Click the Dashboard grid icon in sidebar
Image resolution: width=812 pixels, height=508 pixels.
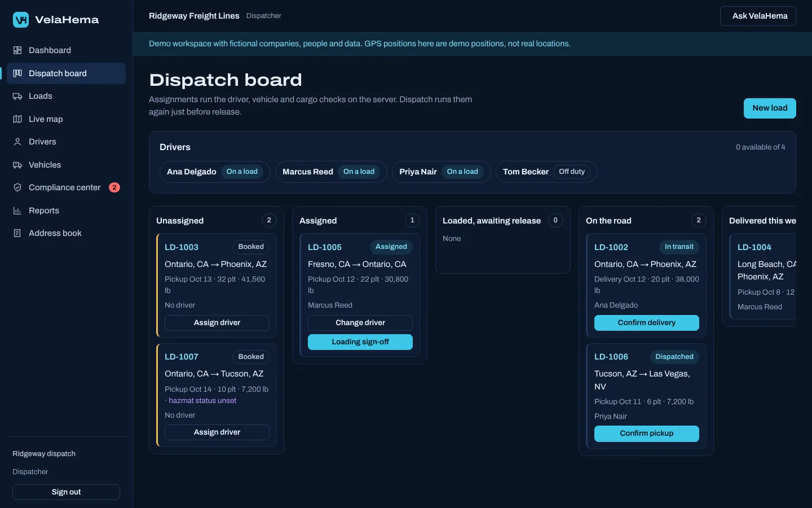click(x=17, y=50)
